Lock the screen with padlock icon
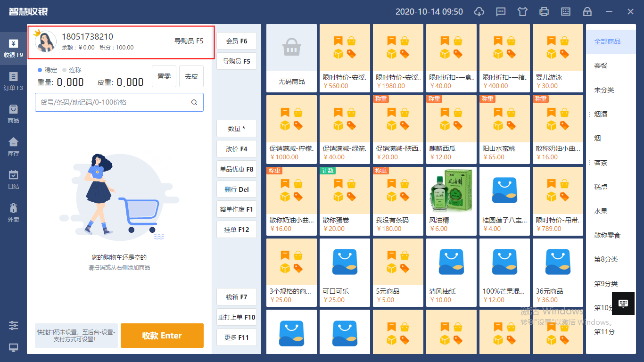The height and width of the screenshot is (362, 644). (x=587, y=12)
